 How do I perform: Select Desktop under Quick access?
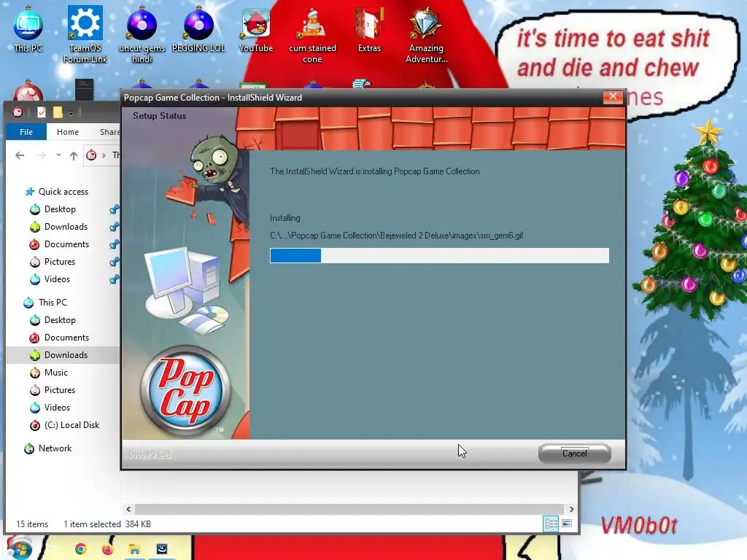(60, 209)
